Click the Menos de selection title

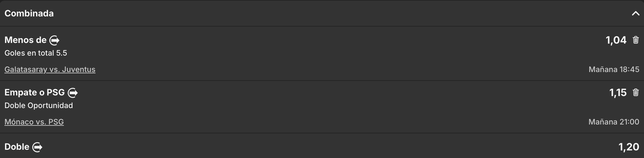click(x=25, y=40)
